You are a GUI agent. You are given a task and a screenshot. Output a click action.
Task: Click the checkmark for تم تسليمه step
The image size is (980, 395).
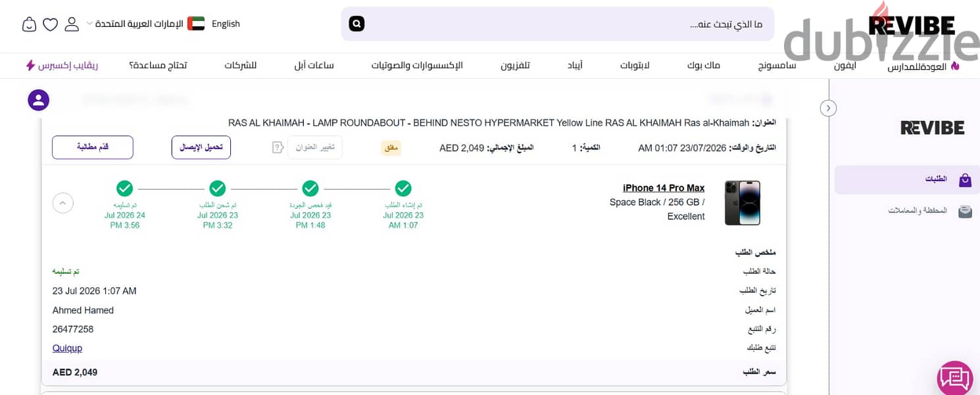125,189
